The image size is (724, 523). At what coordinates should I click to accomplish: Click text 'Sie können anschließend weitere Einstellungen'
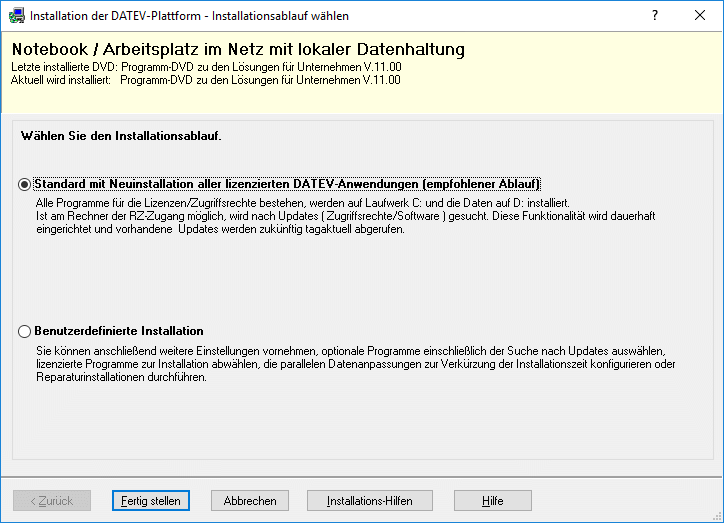[x=351, y=351]
